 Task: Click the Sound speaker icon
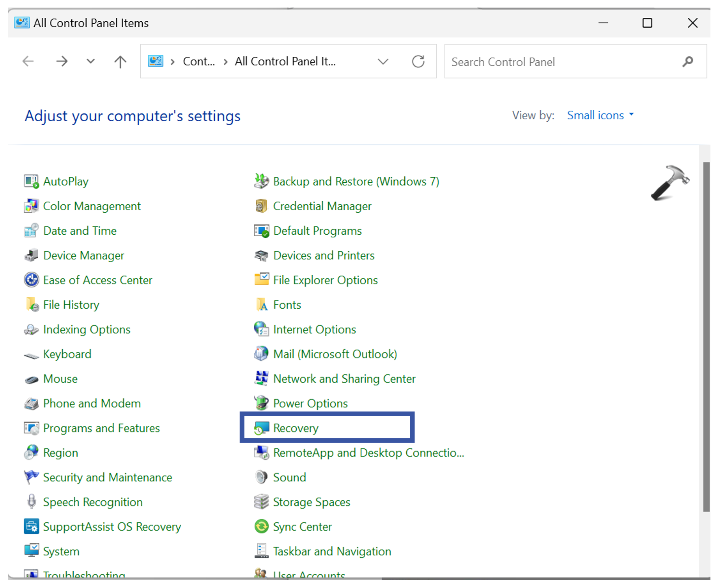pyautogui.click(x=261, y=477)
